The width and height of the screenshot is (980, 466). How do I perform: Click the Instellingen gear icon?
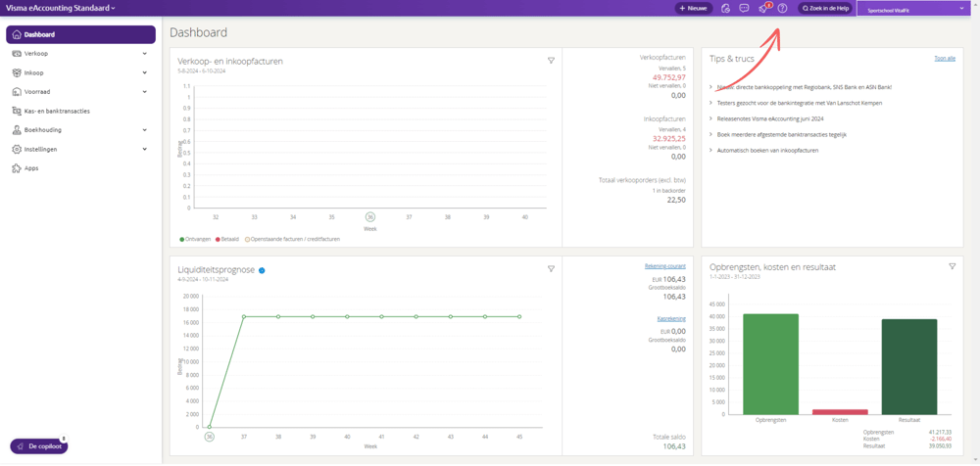[17, 149]
